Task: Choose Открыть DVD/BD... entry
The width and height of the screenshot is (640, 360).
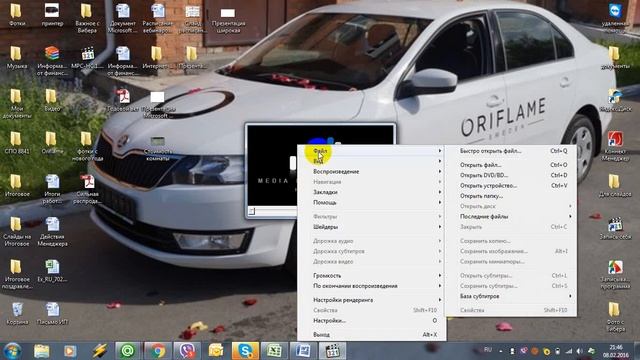Action: 511,175
